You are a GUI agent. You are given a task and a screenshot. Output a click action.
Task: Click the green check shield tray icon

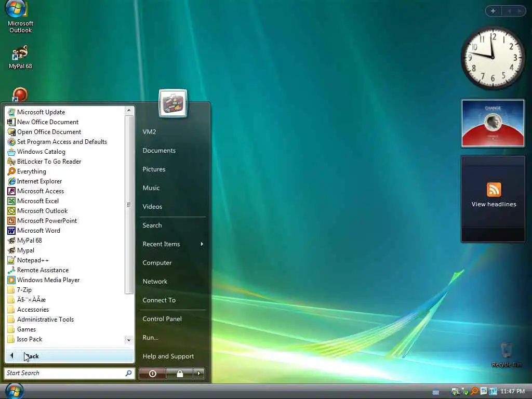(464, 391)
